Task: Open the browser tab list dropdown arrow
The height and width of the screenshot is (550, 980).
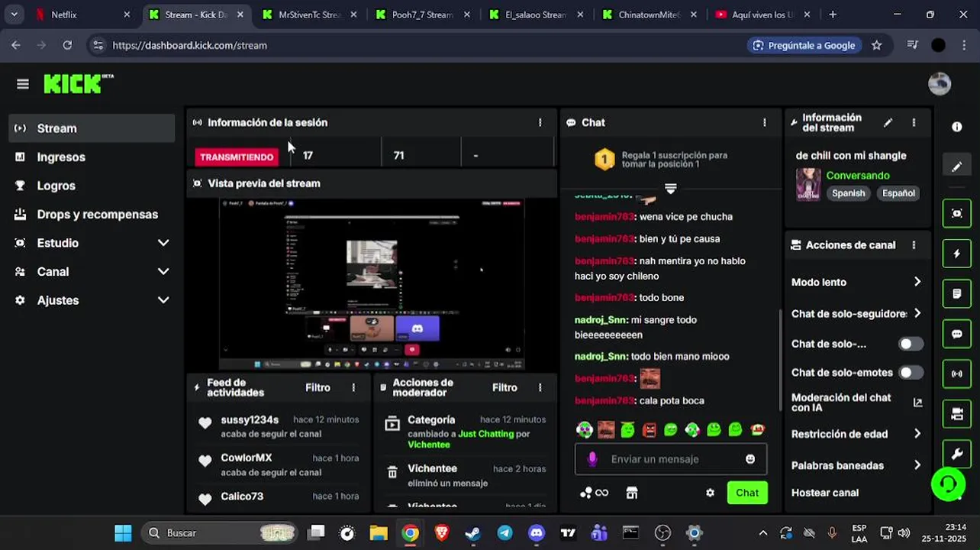Action: [x=14, y=15]
